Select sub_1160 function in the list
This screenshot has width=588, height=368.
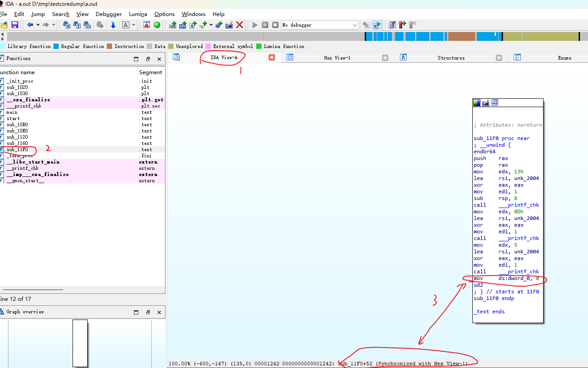17,143
